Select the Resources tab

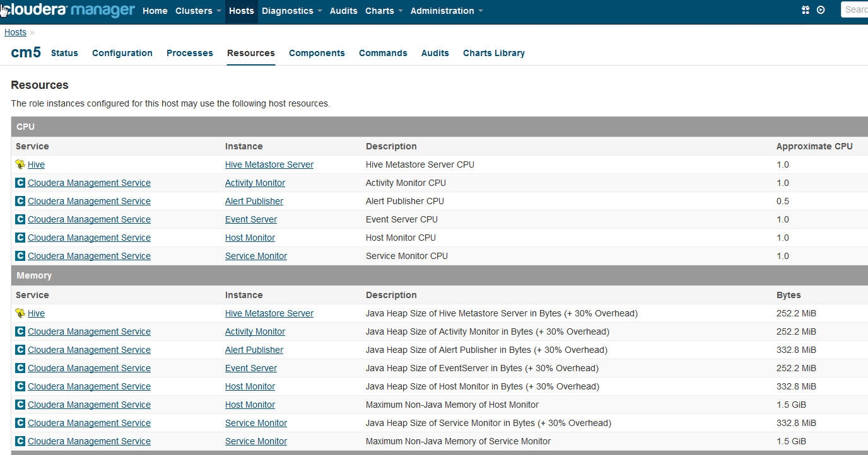tap(251, 53)
